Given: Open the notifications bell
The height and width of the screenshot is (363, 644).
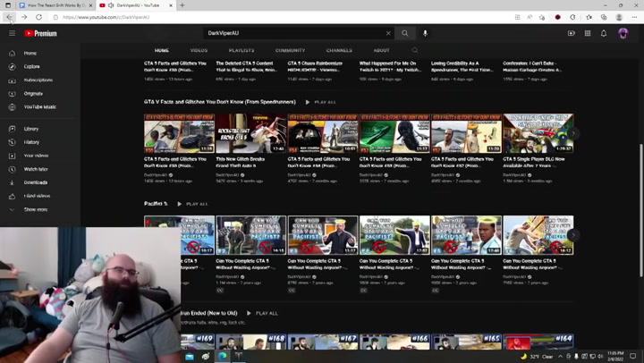Looking at the screenshot, I should pos(604,33).
